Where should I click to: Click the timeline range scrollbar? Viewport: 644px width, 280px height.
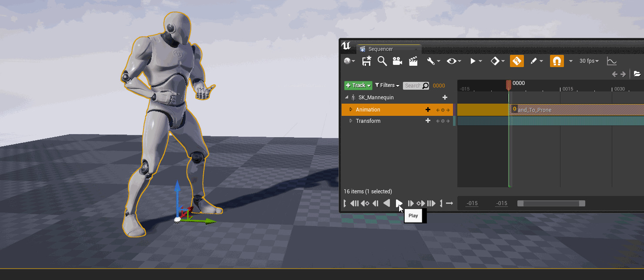551,203
